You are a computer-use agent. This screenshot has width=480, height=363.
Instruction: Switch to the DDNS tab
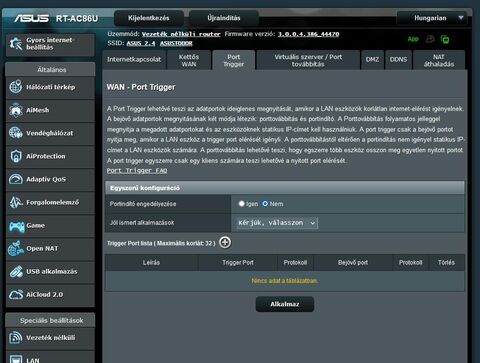[398, 60]
